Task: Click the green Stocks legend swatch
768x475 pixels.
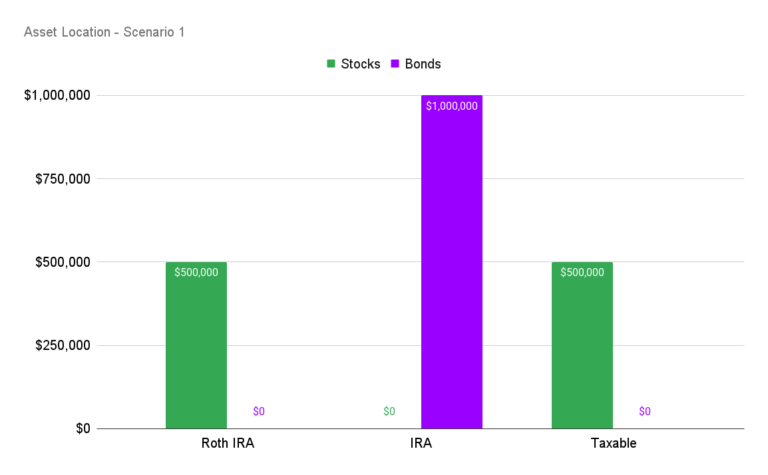Action: (331, 64)
